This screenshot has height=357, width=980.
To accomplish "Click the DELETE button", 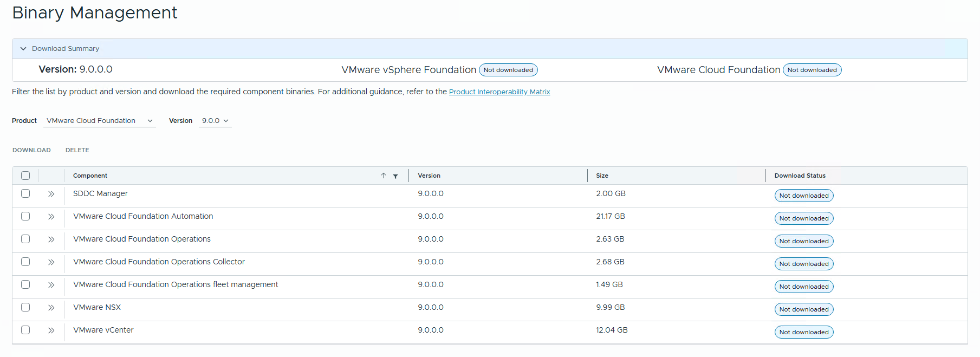I will (77, 150).
